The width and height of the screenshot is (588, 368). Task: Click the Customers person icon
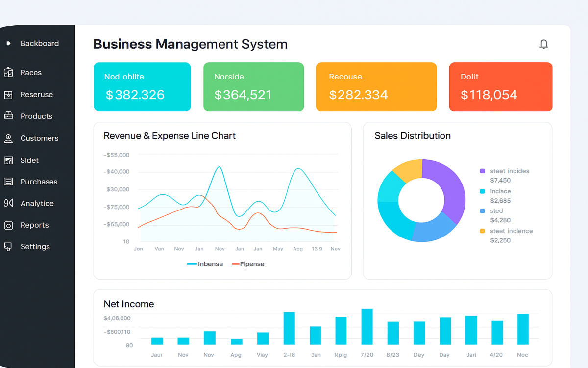click(x=8, y=138)
